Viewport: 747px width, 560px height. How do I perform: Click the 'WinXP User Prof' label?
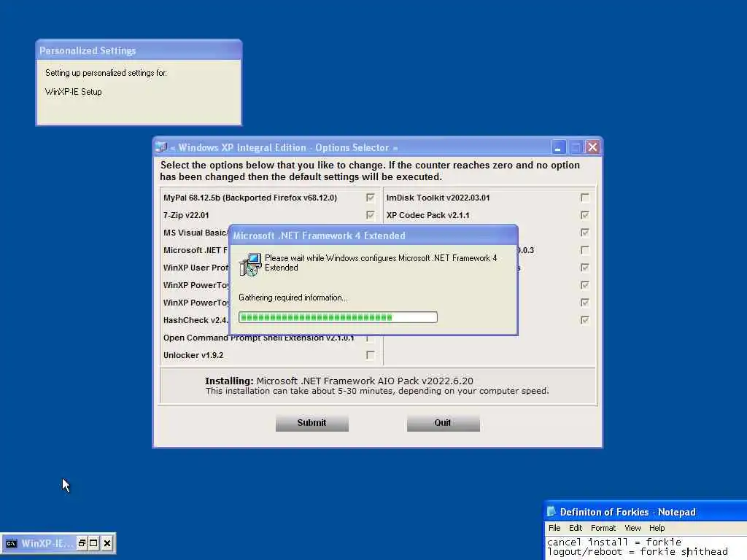[x=196, y=268]
